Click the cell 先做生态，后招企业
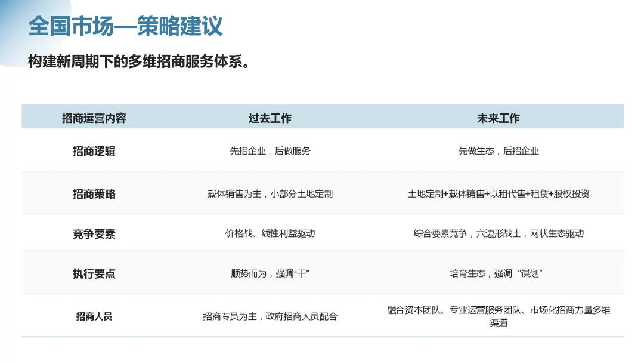 pos(498,151)
